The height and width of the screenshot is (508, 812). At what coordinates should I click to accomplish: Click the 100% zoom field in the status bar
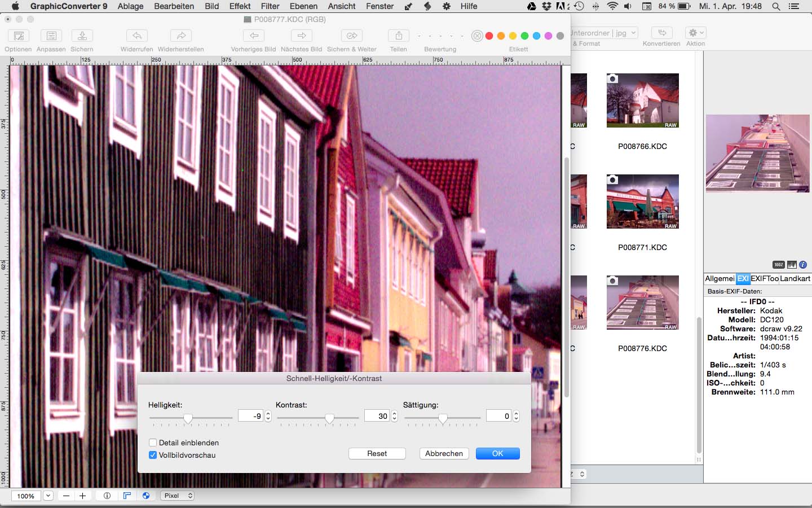coord(26,496)
